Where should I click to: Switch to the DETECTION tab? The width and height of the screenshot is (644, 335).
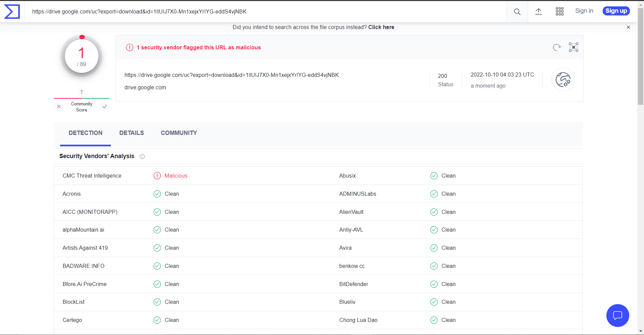(85, 133)
